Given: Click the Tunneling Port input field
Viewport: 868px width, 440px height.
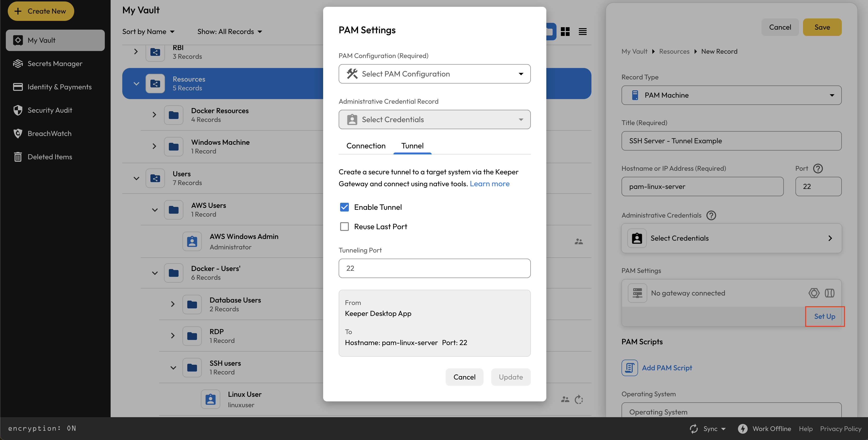Looking at the screenshot, I should coord(434,268).
